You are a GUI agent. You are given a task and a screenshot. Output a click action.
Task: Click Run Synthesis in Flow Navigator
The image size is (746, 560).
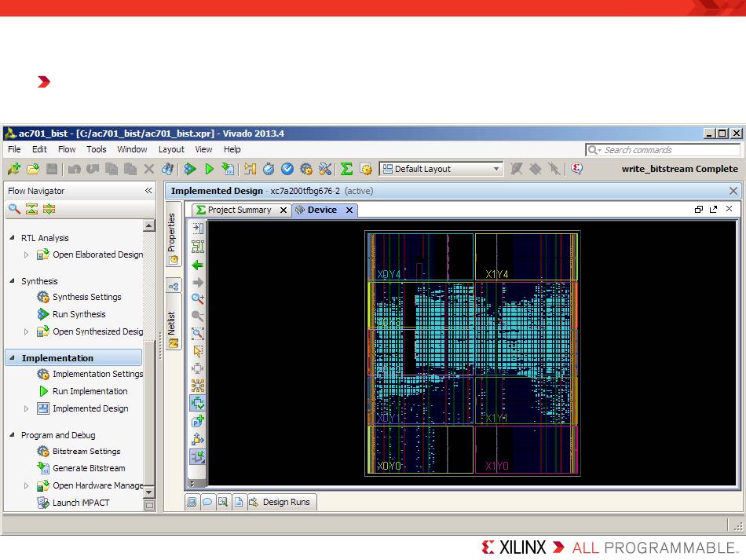tap(79, 314)
